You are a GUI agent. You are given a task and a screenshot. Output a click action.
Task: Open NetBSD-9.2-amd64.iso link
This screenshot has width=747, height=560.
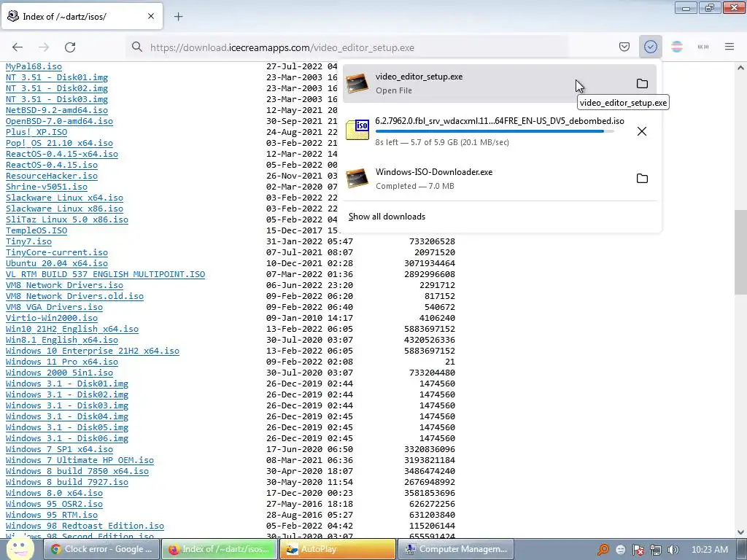57,111
